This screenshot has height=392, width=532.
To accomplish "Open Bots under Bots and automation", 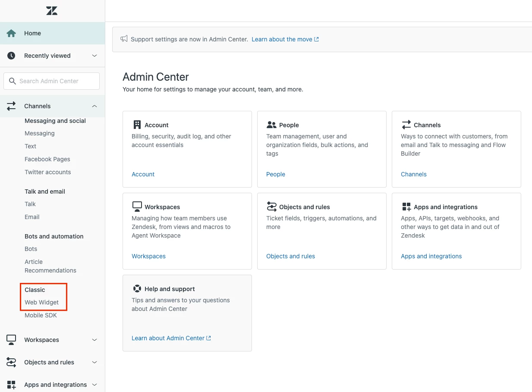I will click(31, 249).
